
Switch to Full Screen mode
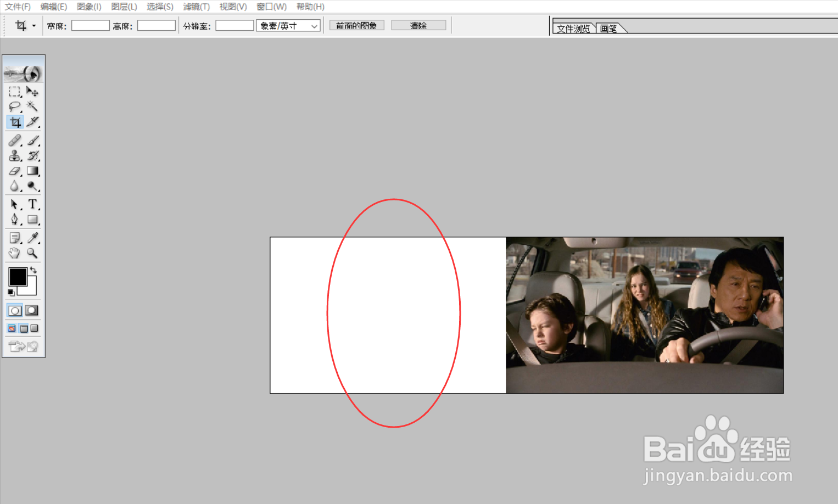pos(35,328)
